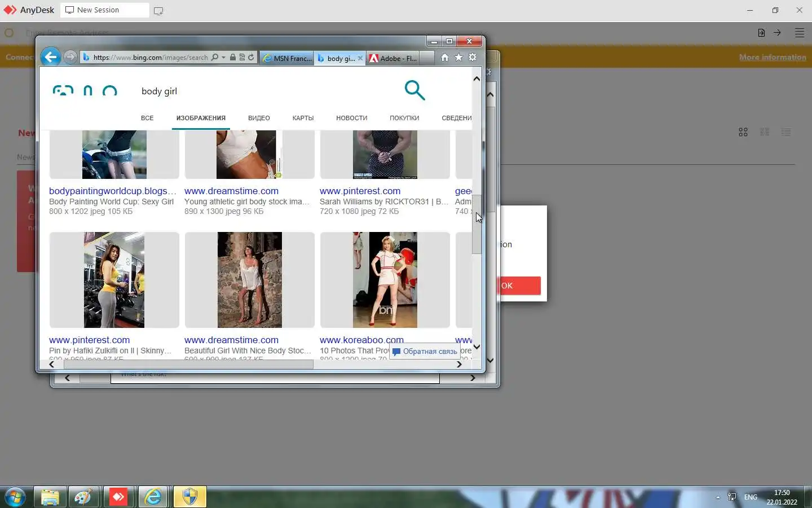Open Favorites via the star icon
The height and width of the screenshot is (508, 812).
click(x=458, y=58)
